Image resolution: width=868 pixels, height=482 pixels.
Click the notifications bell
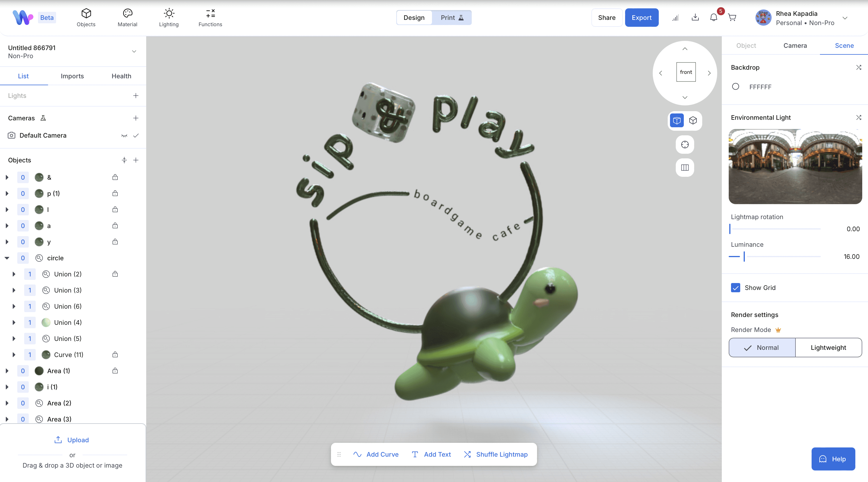click(713, 18)
